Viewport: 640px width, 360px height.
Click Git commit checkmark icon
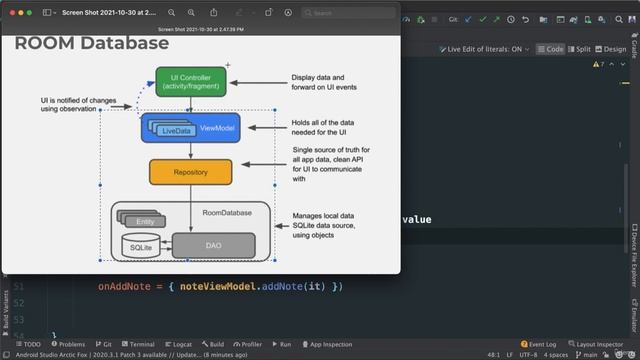482,19
